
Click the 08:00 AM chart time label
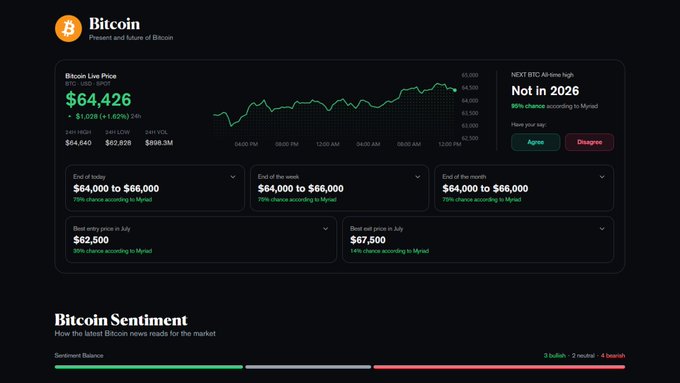pos(409,144)
